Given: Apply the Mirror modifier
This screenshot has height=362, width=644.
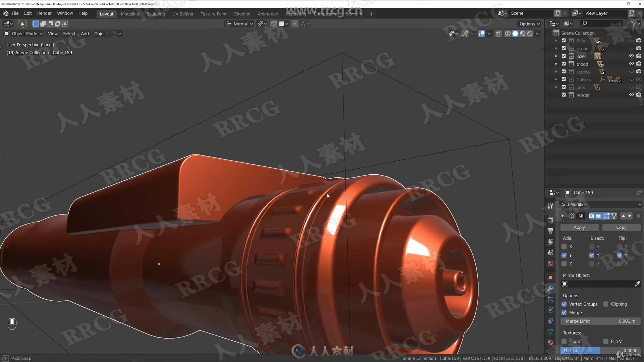Looking at the screenshot, I should pyautogui.click(x=579, y=227).
